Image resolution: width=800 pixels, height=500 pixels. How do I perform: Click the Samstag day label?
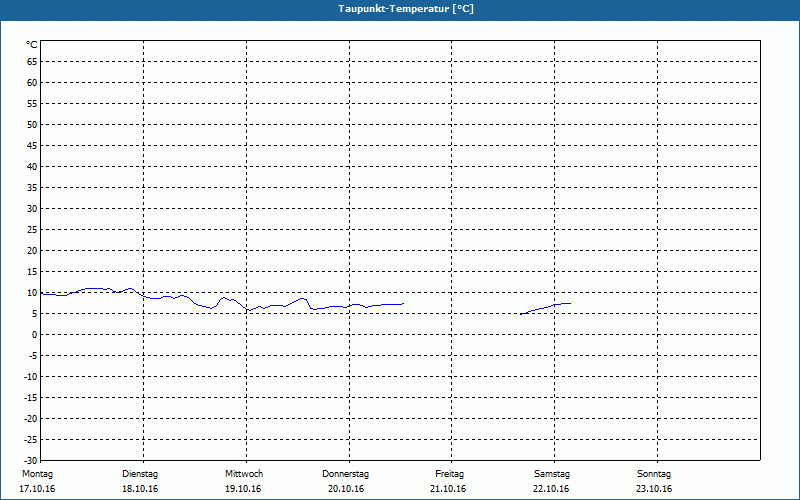[x=552, y=474]
